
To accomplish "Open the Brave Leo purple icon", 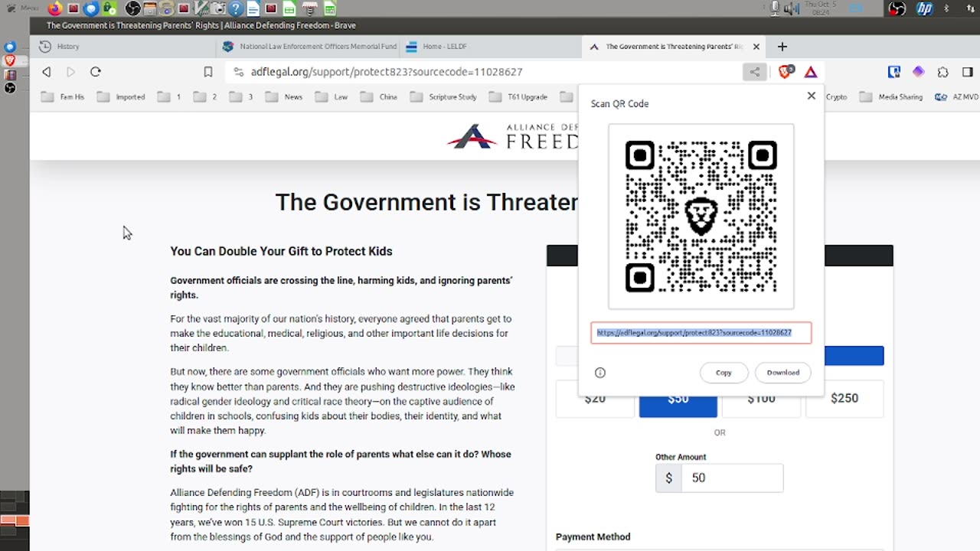I will pos(919,72).
